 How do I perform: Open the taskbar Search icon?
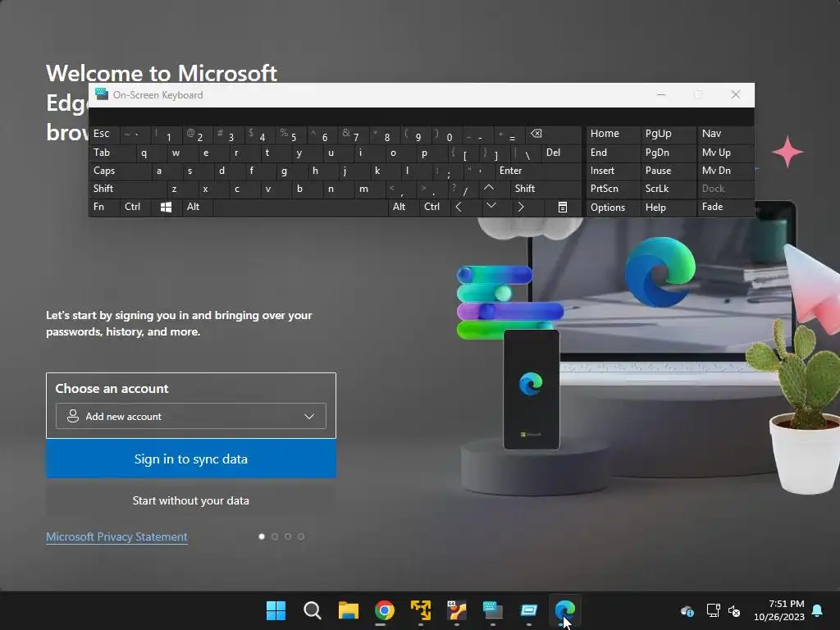[x=312, y=610]
